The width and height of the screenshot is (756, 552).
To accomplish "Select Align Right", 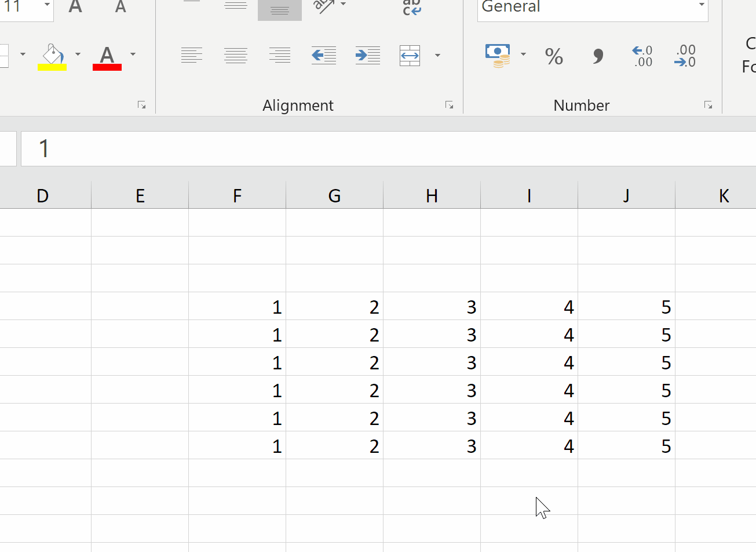I will [279, 55].
